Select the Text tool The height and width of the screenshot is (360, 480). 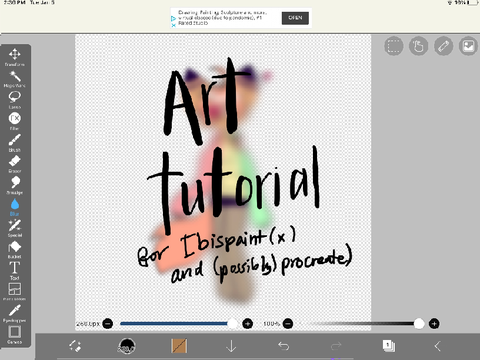[15, 271]
